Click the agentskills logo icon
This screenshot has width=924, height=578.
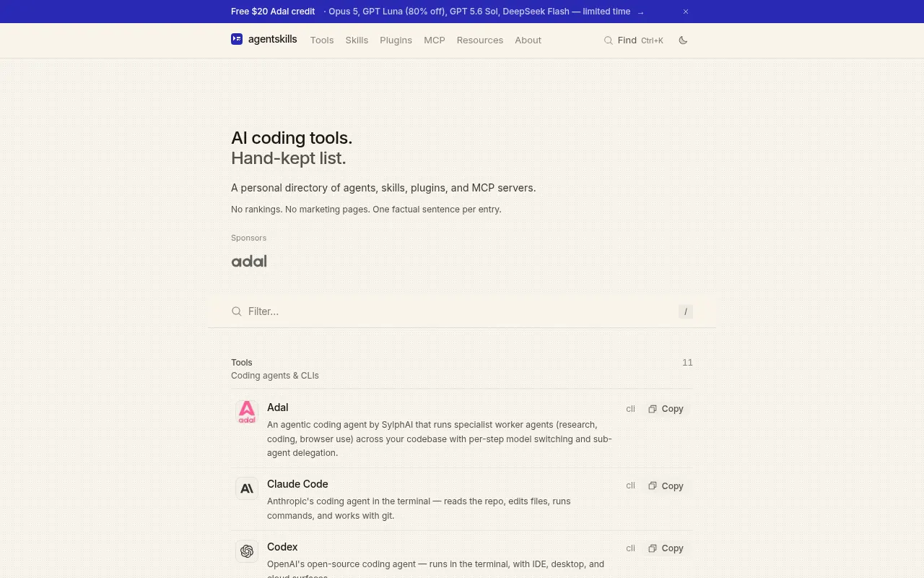[x=237, y=39]
